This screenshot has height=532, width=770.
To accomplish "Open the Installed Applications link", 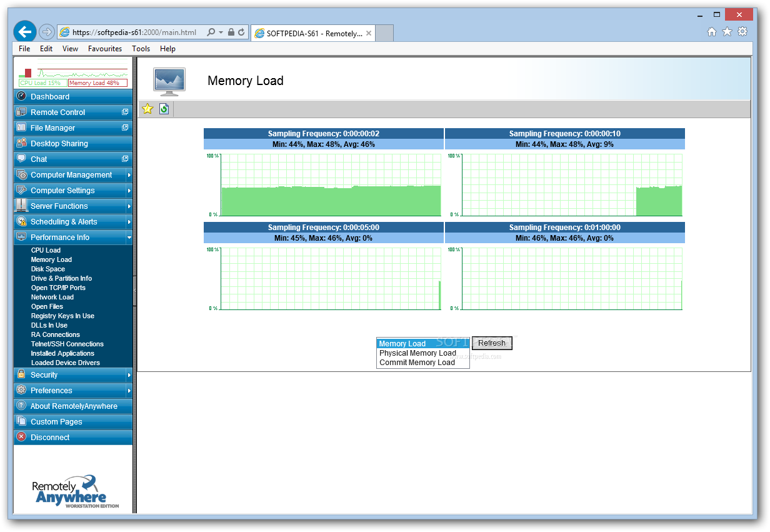I will 62,353.
